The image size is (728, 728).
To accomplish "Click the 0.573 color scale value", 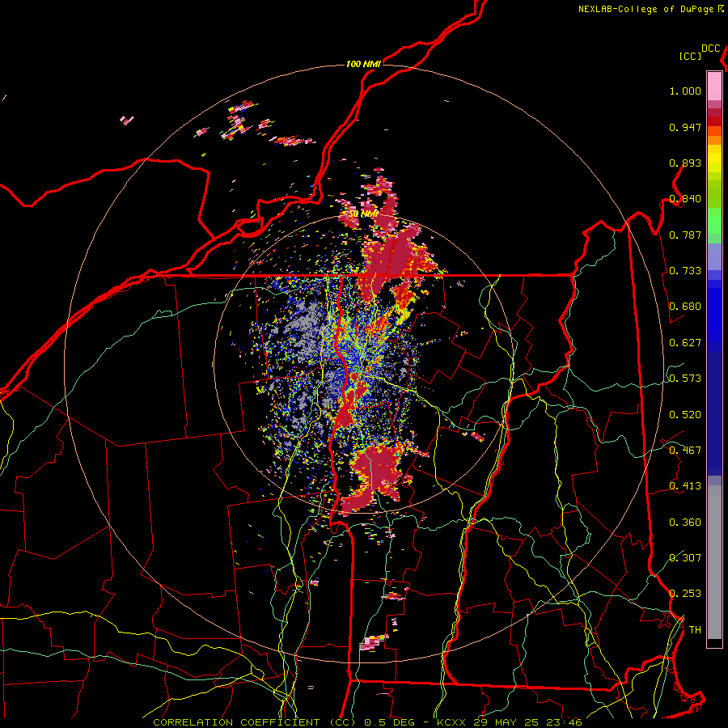I will (685, 379).
